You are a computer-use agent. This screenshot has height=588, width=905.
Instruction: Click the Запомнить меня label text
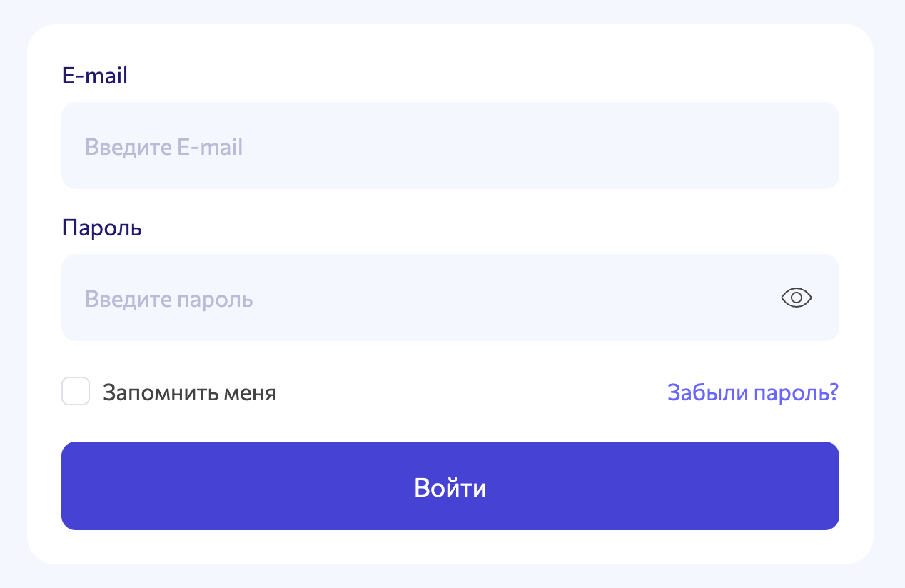pyautogui.click(x=191, y=392)
